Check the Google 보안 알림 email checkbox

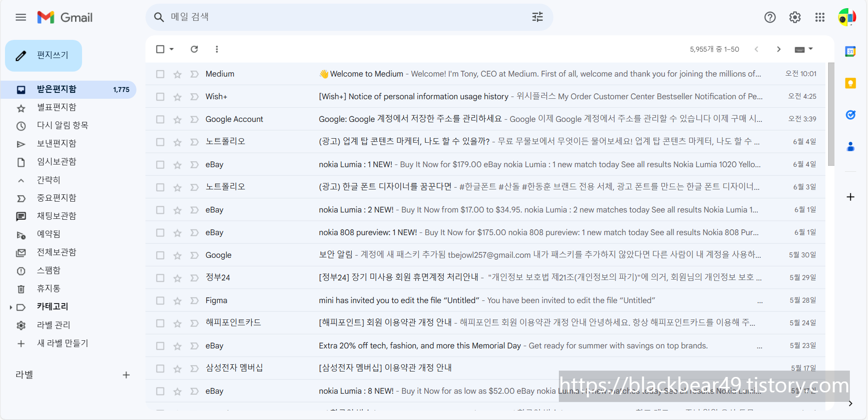coord(160,255)
